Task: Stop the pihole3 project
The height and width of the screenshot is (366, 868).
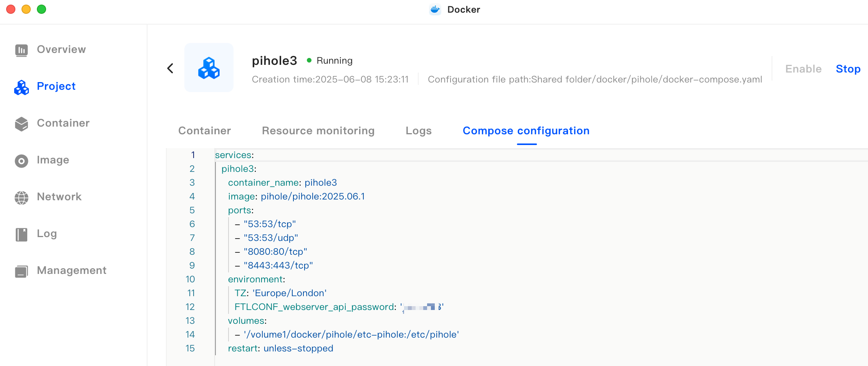Action: (x=848, y=69)
